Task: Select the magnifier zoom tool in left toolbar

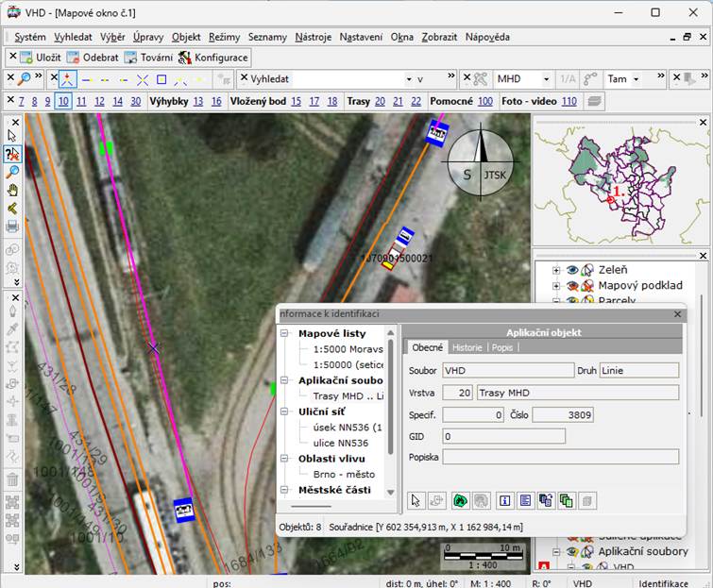Action: 12,172
